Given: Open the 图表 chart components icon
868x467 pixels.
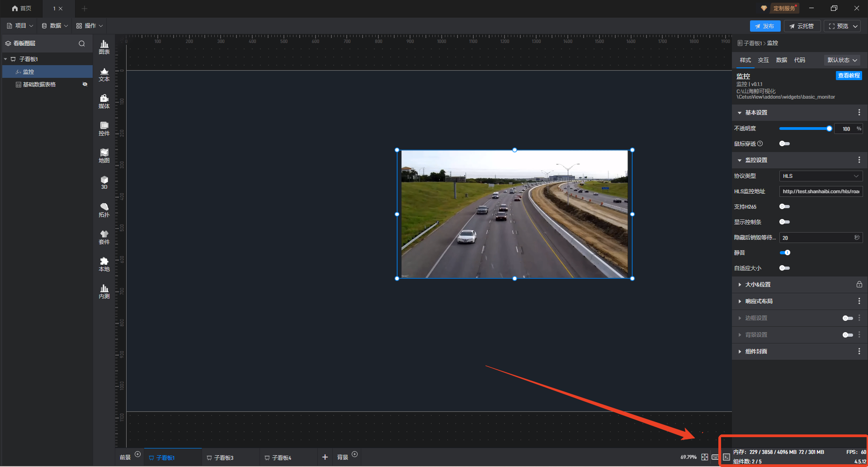Looking at the screenshot, I should click(x=104, y=47).
